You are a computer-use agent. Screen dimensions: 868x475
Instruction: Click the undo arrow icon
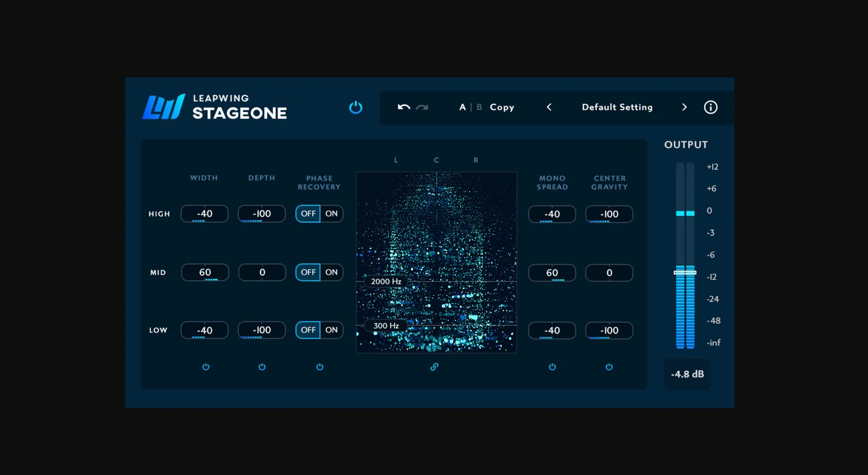[403, 107]
